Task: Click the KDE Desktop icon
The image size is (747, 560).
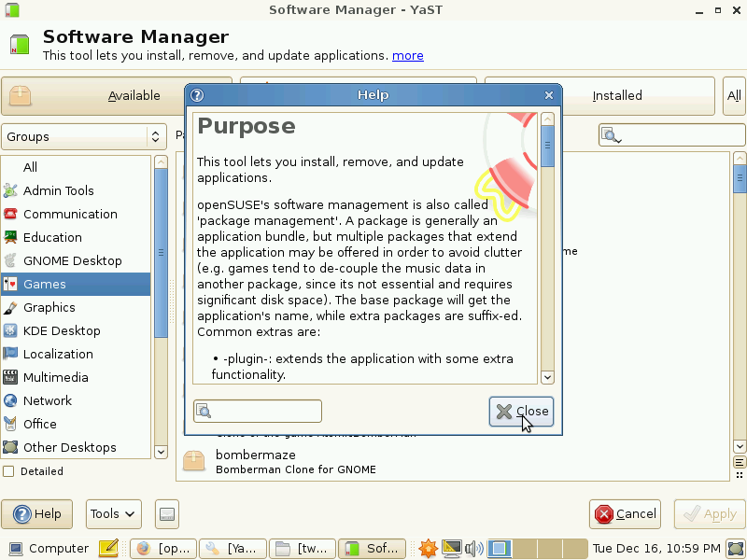Action: [x=10, y=331]
